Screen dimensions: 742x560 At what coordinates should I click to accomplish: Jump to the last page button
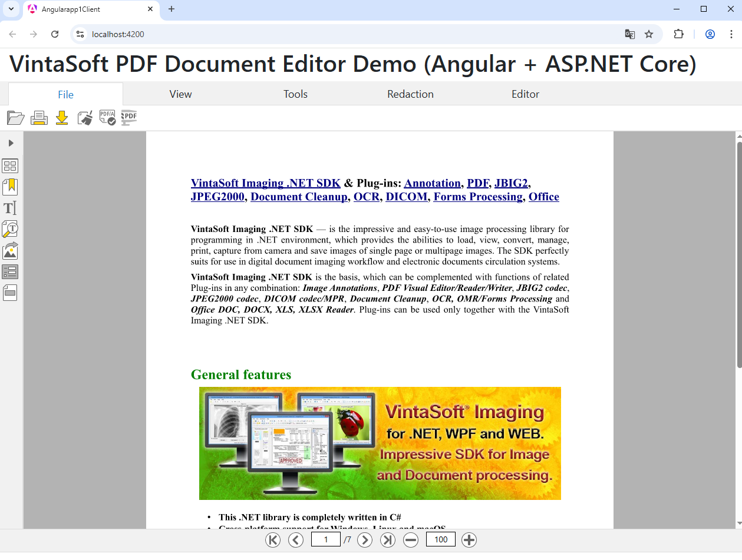coord(388,539)
